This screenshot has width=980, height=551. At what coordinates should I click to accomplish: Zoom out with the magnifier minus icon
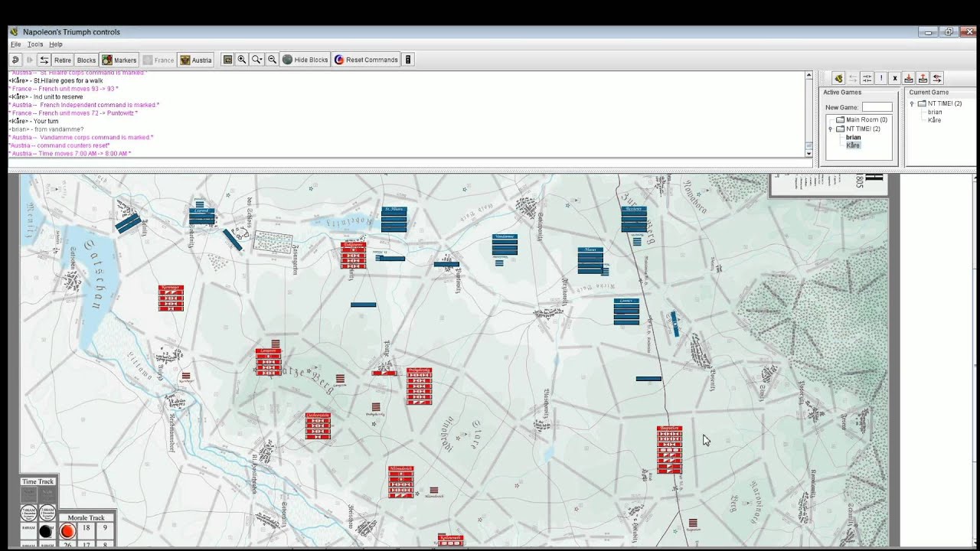272,60
